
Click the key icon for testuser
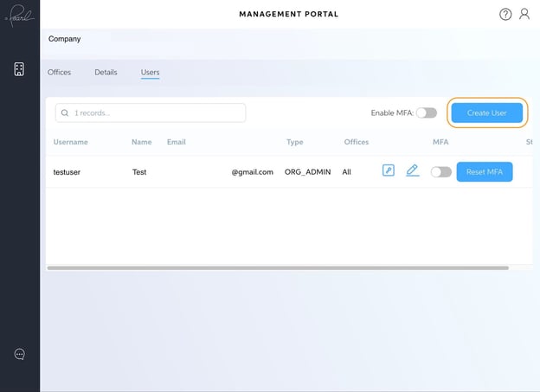click(389, 170)
